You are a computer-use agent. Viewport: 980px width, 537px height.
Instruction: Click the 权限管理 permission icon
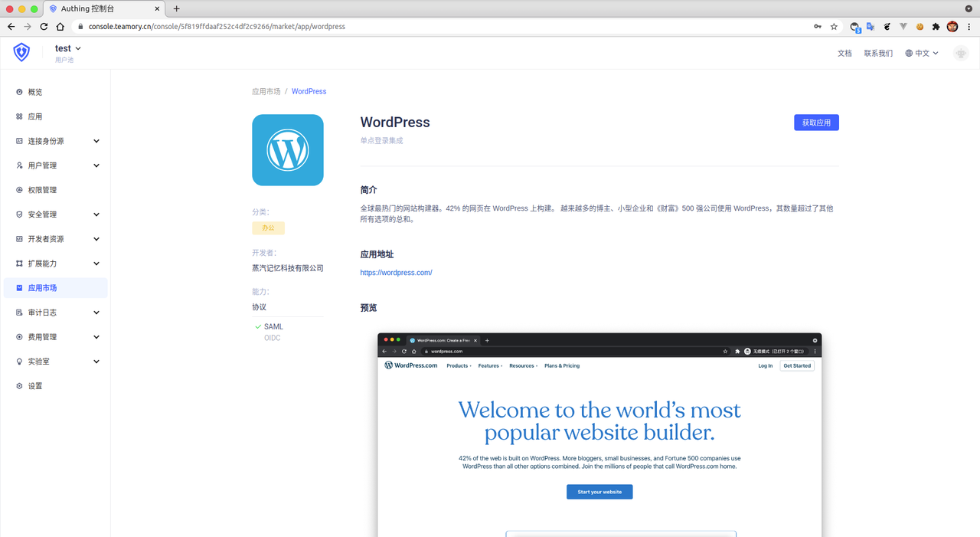click(x=20, y=190)
